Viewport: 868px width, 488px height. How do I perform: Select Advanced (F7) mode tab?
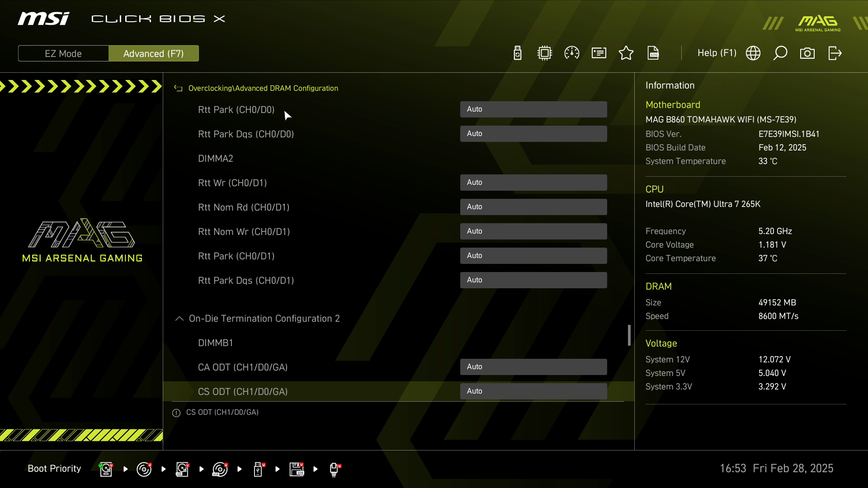pos(154,53)
